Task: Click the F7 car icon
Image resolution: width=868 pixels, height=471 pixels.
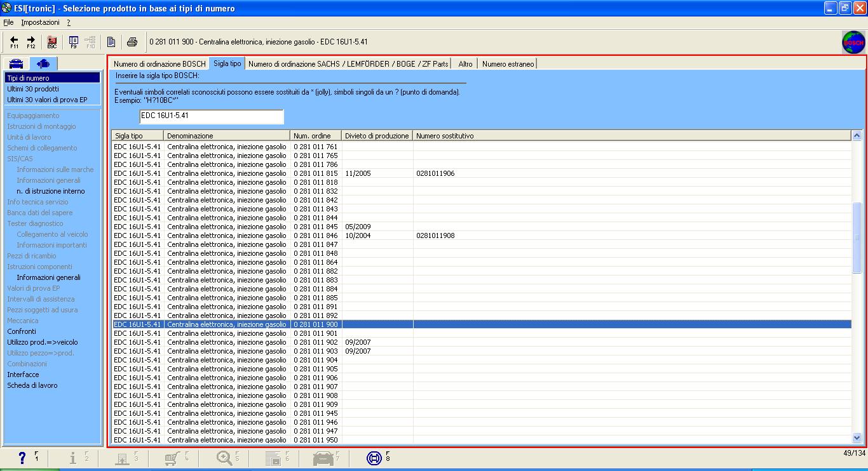Action: point(323,458)
